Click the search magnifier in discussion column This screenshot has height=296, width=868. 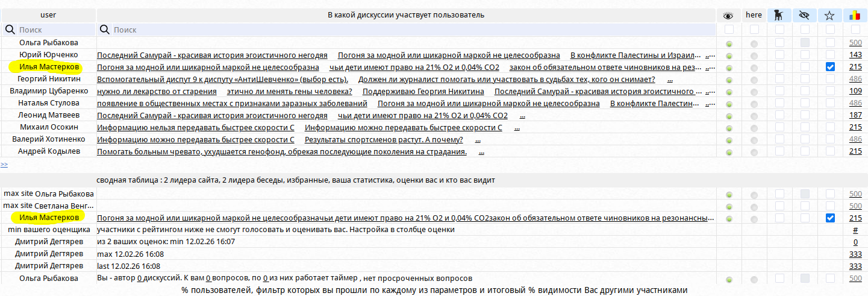coord(105,30)
